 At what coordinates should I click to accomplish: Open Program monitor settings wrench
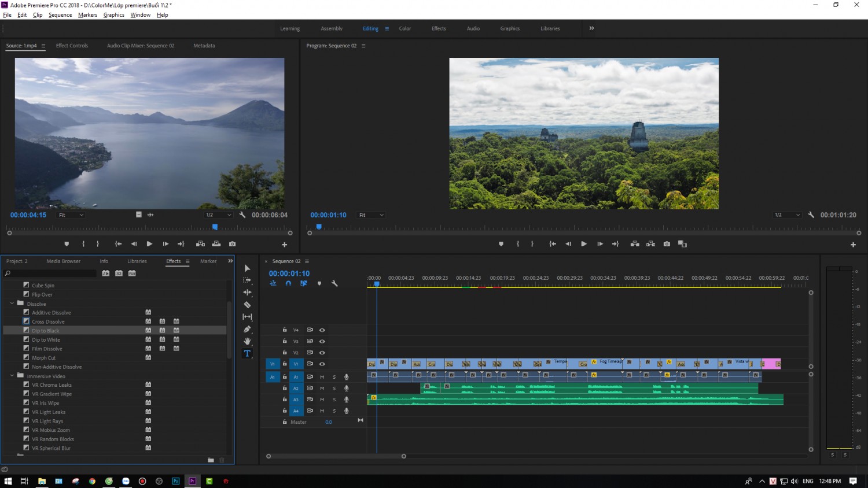click(x=811, y=215)
